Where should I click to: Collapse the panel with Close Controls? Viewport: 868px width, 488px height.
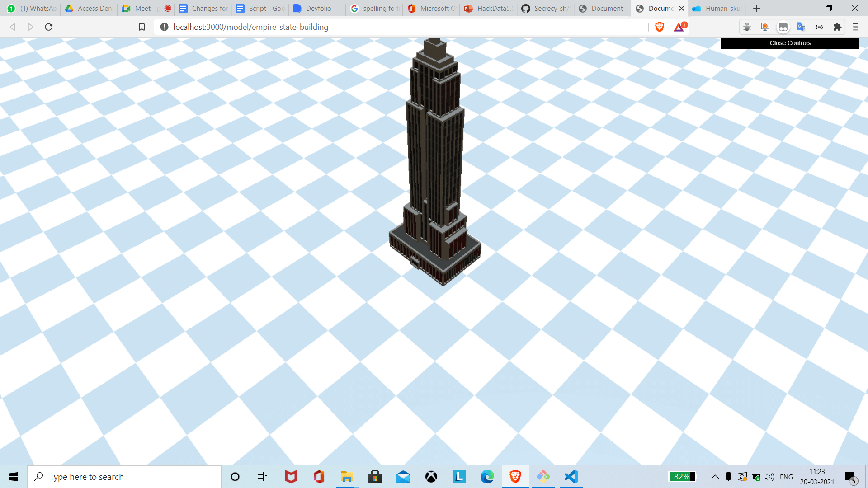click(x=790, y=43)
